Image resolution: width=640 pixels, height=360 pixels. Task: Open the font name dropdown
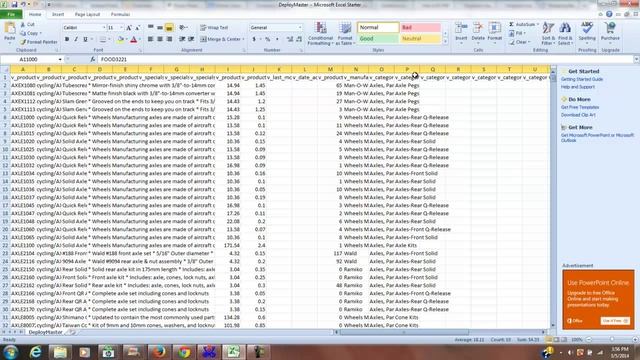point(104,28)
